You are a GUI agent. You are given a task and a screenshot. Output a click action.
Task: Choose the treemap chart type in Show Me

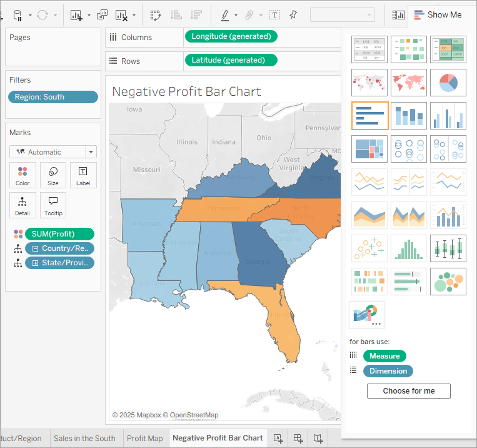(x=369, y=149)
